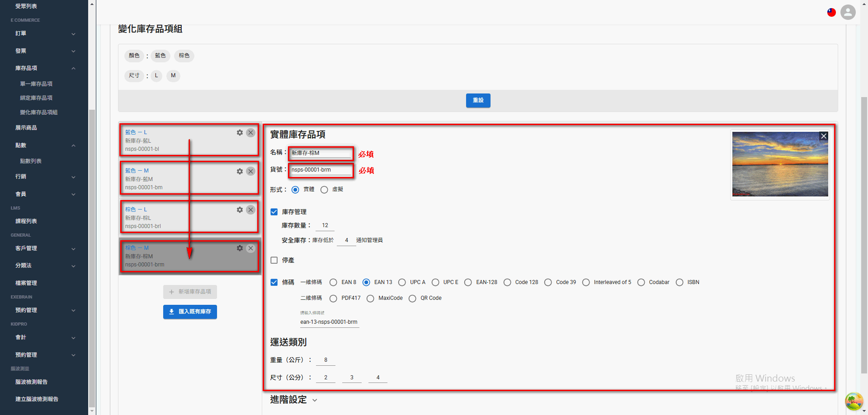Choose ISBN barcode format
Image resolution: width=868 pixels, height=415 pixels.
679,282
